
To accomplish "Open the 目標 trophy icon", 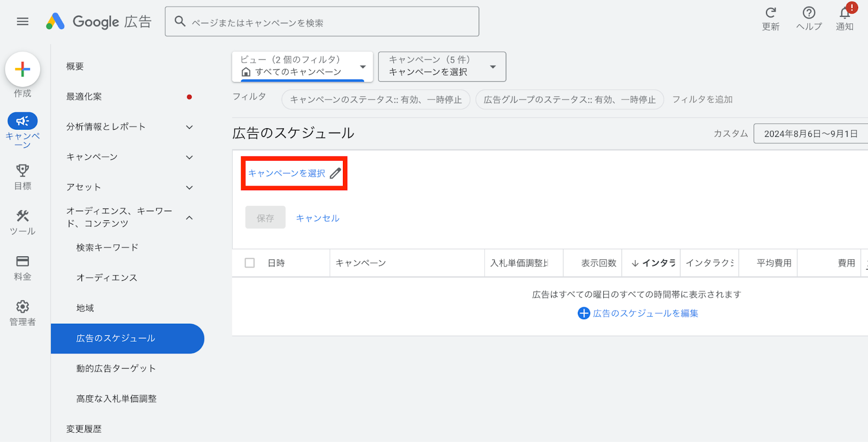I will (x=23, y=171).
